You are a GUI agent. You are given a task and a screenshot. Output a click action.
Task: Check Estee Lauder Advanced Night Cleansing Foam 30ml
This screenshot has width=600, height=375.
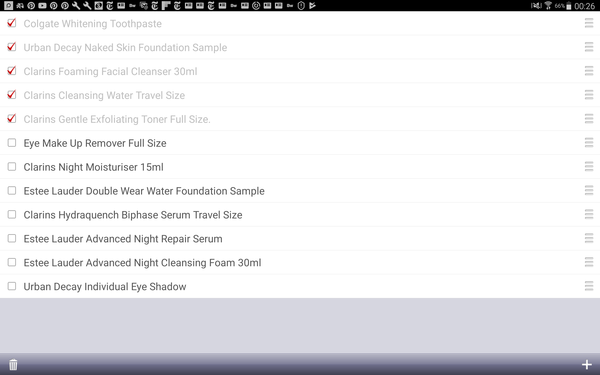pyautogui.click(x=12, y=262)
